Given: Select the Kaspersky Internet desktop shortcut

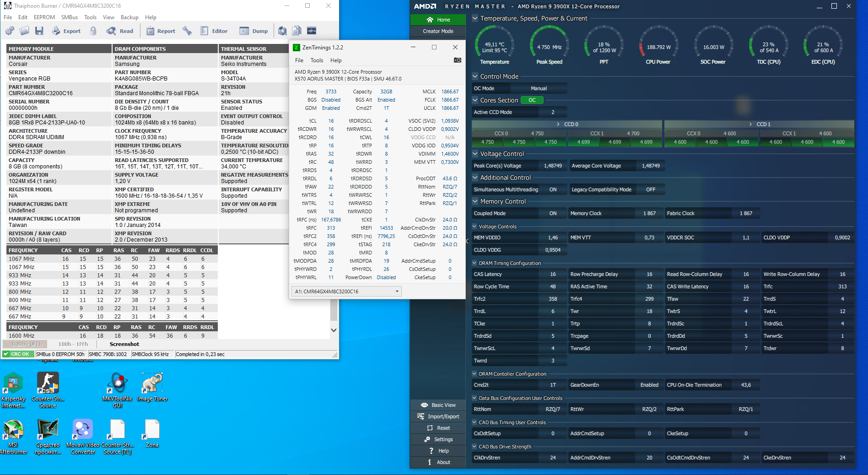Looking at the screenshot, I should pyautogui.click(x=13, y=390).
